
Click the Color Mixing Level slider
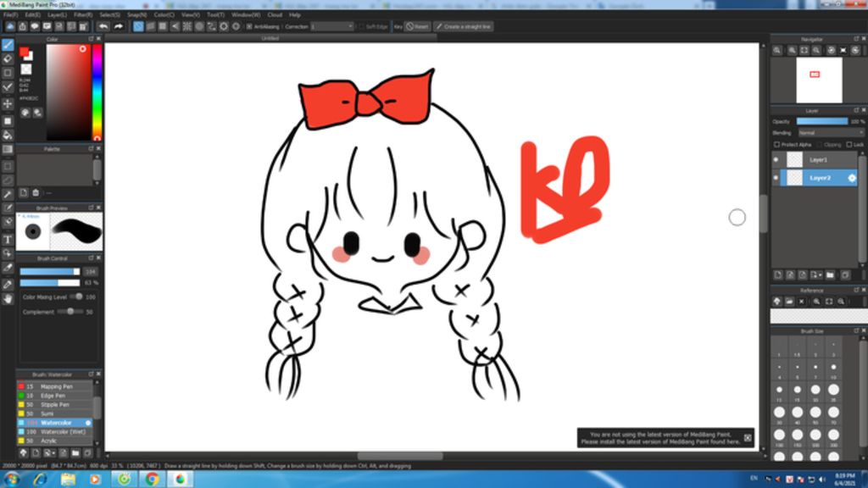[77, 297]
